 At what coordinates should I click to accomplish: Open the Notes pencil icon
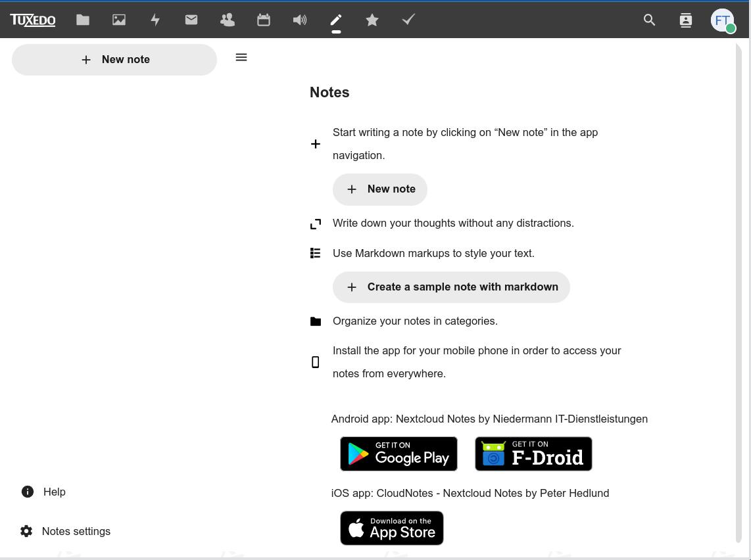click(336, 20)
